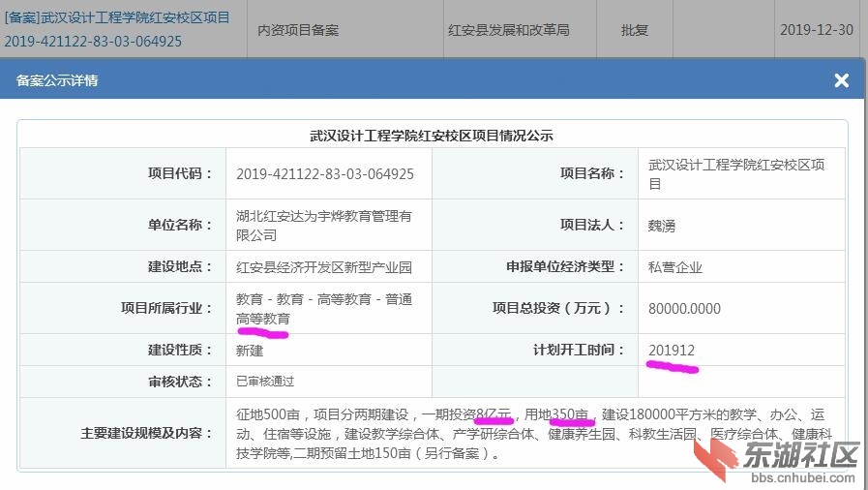
Task: Click the 建设地点 label
Action: [180, 266]
